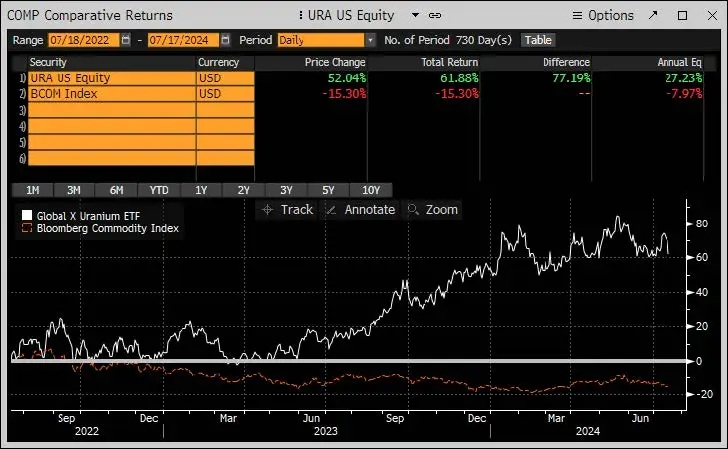Activate the Track crosshair tool
The image size is (728, 449).
pos(286,210)
